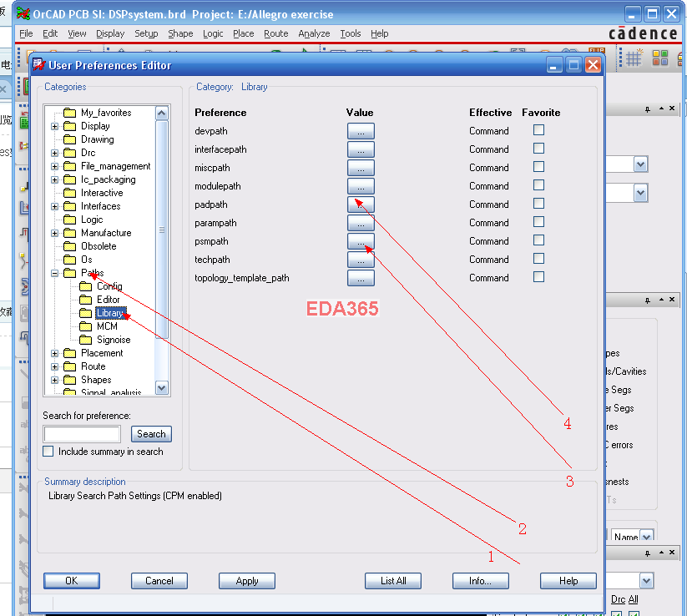The width and height of the screenshot is (687, 616).
Task: Click the Apply button
Action: (x=246, y=581)
